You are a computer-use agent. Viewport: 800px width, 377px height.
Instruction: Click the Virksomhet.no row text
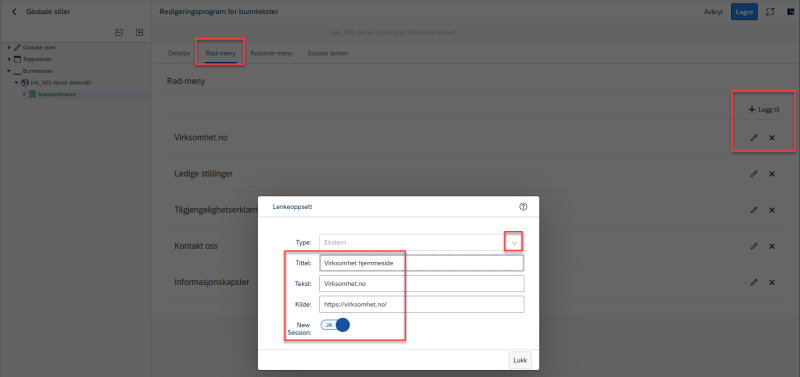click(201, 138)
